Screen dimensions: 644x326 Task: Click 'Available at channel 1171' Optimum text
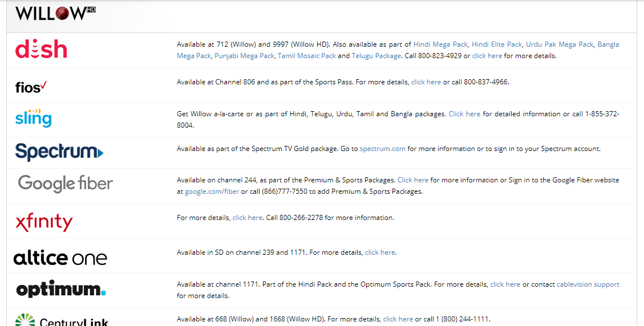click(x=218, y=284)
